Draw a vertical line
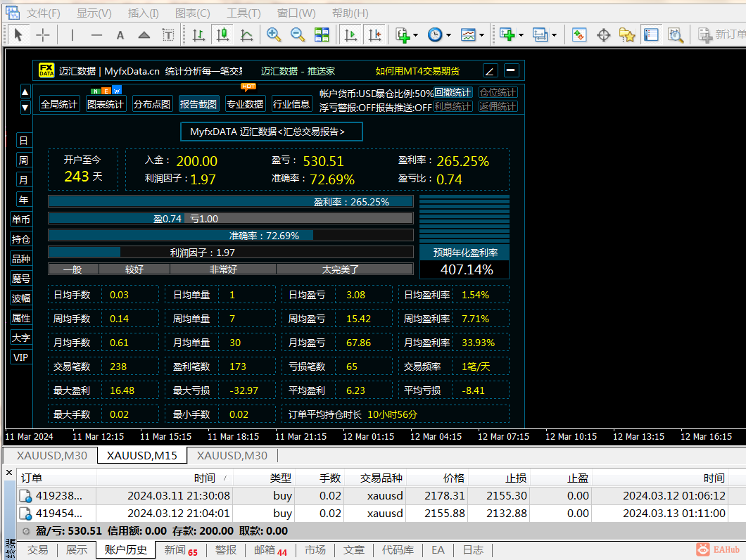This screenshot has width=746, height=560. coord(72,34)
